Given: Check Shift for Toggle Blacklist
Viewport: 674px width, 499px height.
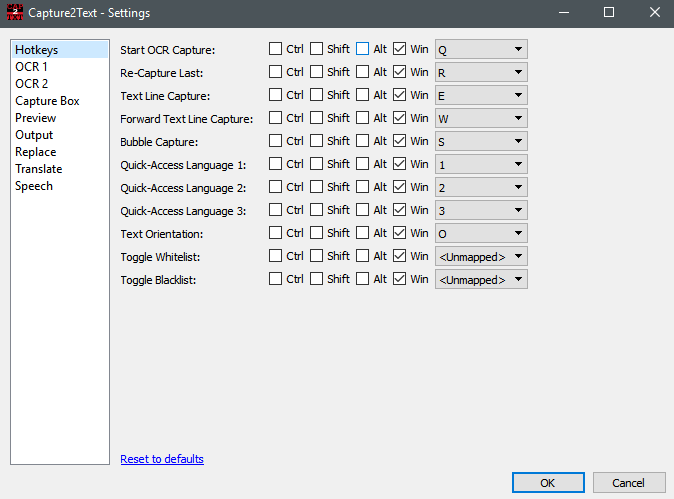Looking at the screenshot, I should tap(316, 279).
